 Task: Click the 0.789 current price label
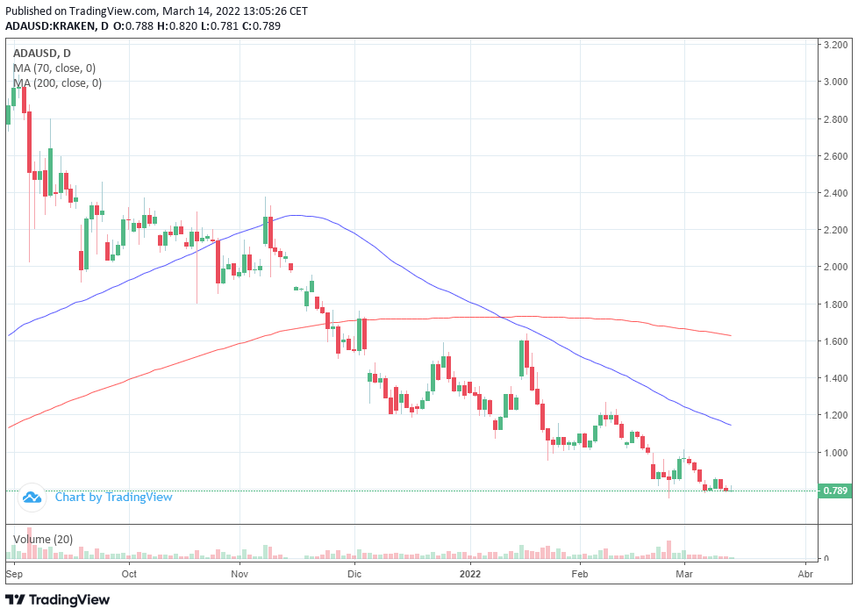click(x=835, y=491)
